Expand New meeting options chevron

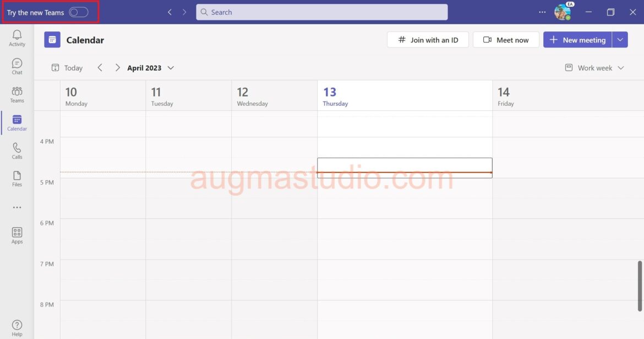620,39
